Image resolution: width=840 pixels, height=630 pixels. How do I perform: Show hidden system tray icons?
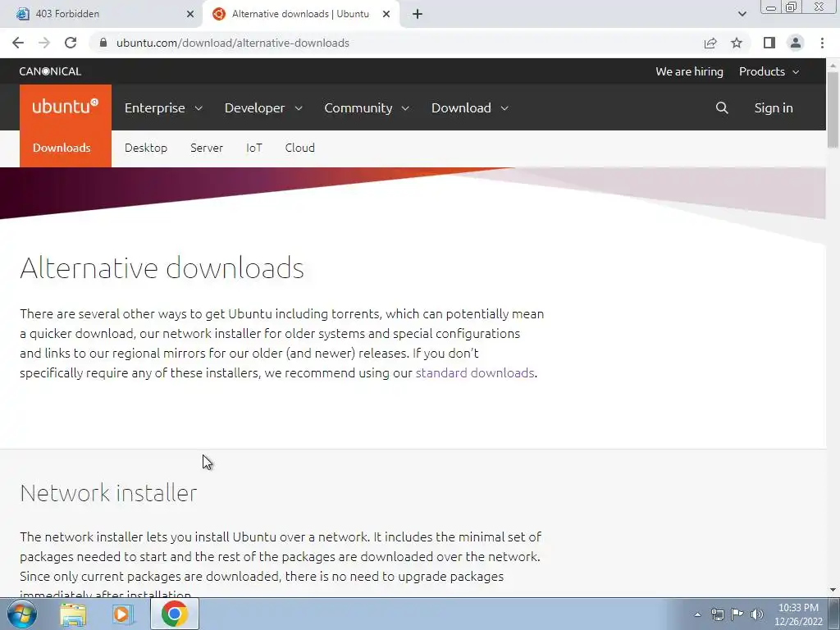(697, 614)
